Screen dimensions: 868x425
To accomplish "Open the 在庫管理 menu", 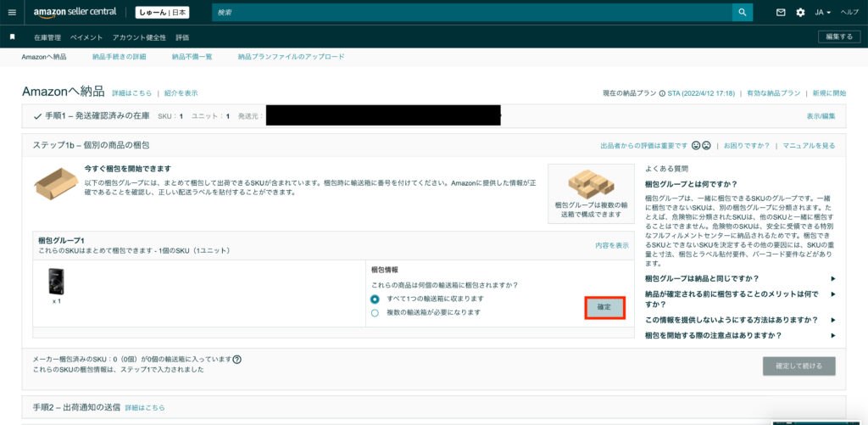I will [x=47, y=37].
